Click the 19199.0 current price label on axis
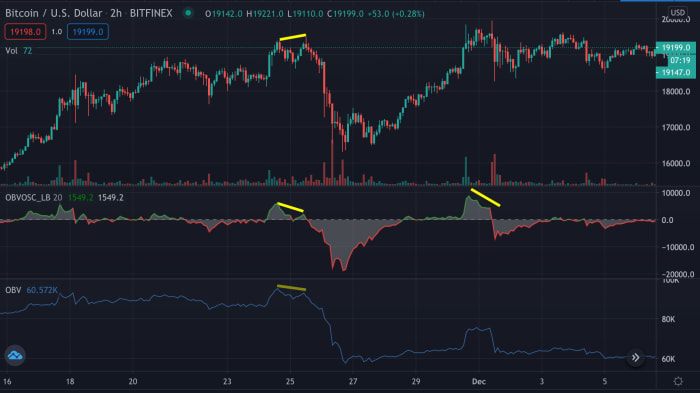The height and width of the screenshot is (393, 700). point(675,47)
